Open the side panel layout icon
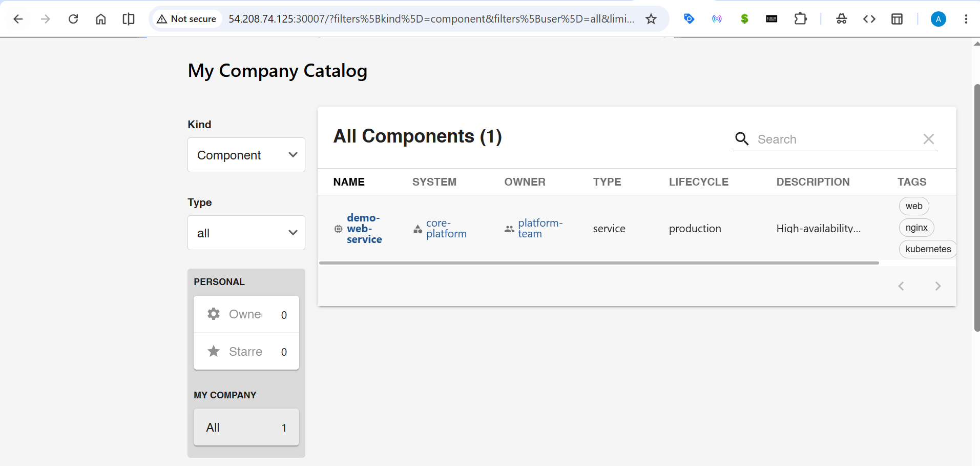The height and width of the screenshot is (466, 980). tap(896, 19)
